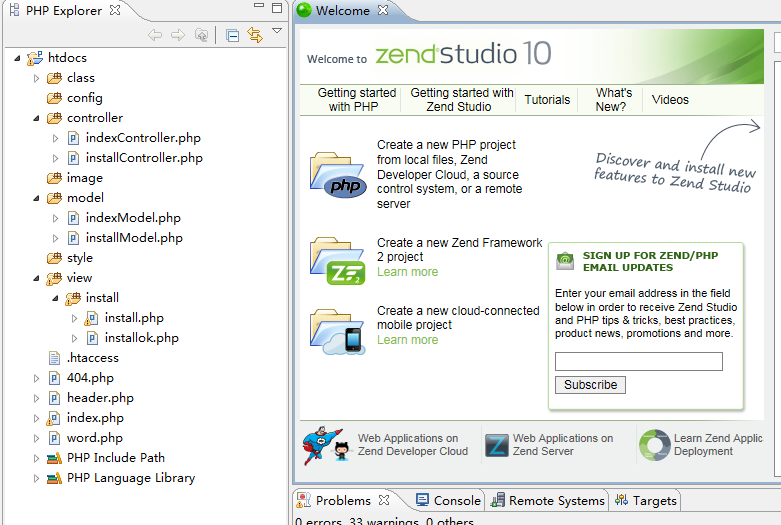Switch to the Console tab
The image size is (781, 525).
tap(447, 500)
